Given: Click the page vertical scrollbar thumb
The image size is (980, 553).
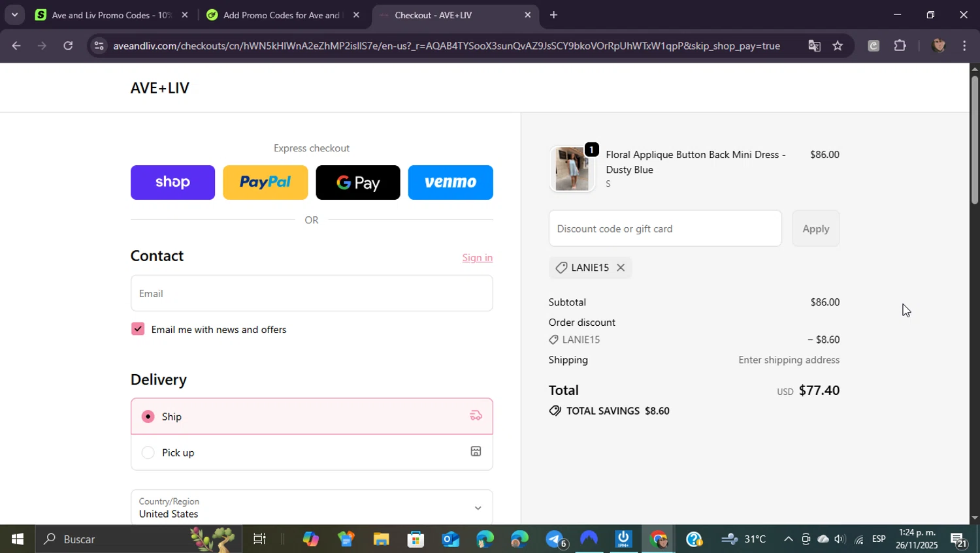Looking at the screenshot, I should 975,140.
